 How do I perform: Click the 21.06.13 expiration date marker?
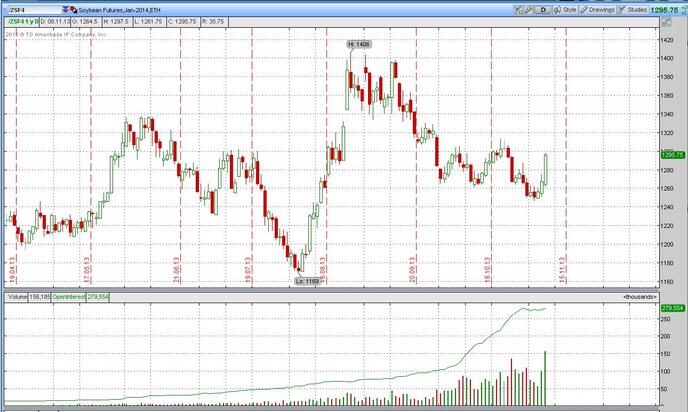pyautogui.click(x=176, y=270)
